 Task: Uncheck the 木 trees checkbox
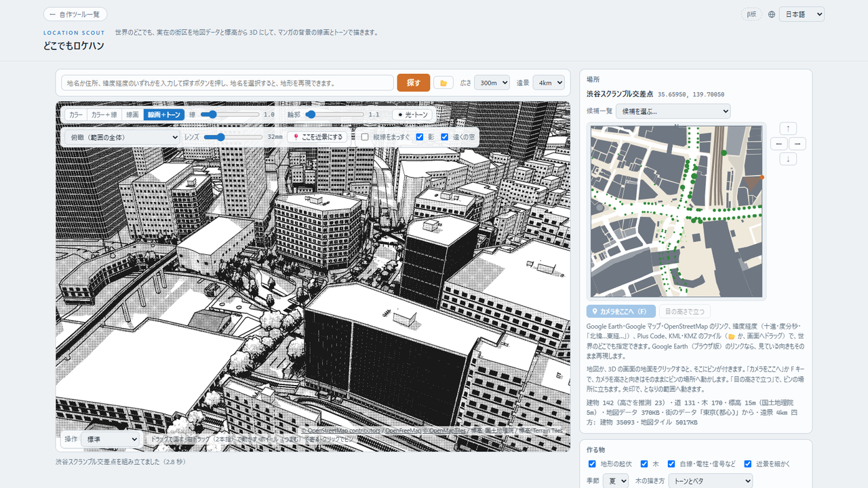point(644,464)
